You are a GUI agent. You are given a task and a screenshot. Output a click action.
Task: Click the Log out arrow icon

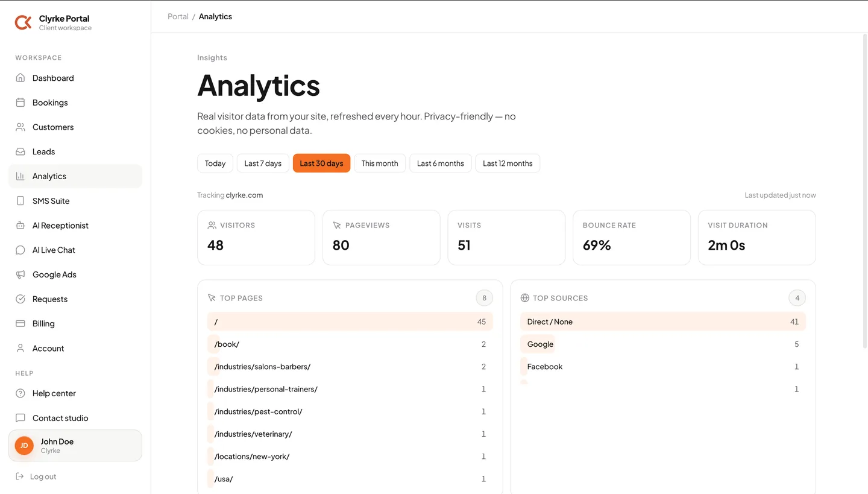point(20,477)
